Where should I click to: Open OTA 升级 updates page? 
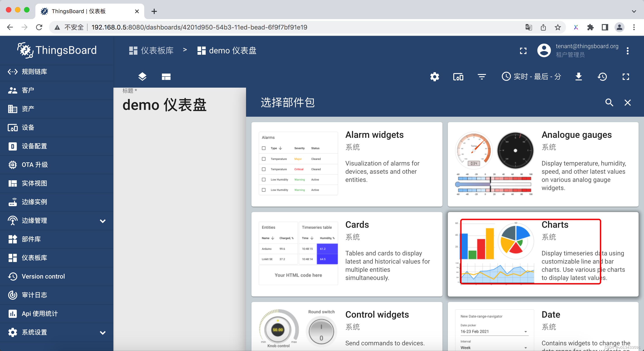56,164
